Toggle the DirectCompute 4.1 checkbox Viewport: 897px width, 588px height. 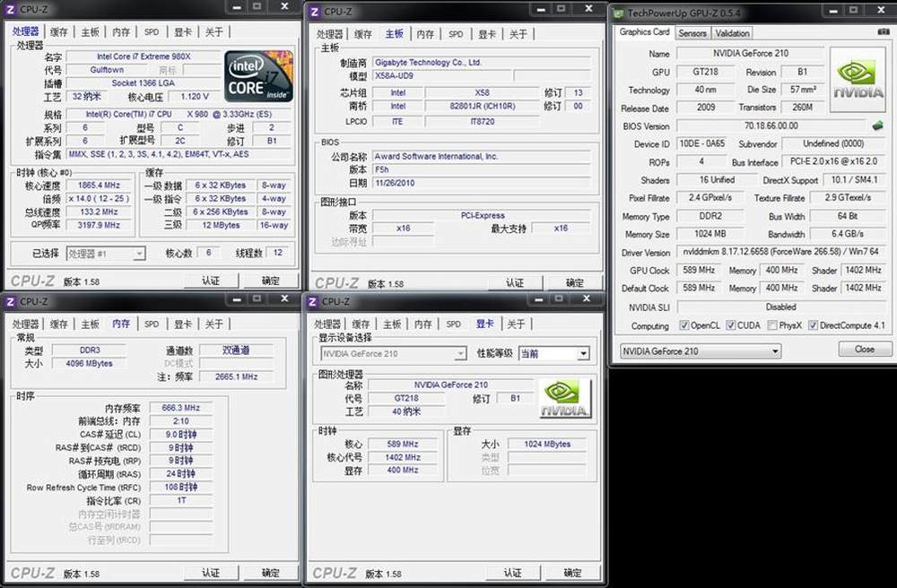(813, 325)
